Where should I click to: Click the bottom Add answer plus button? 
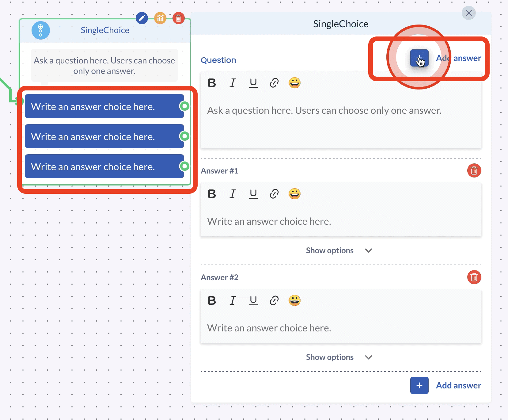[419, 385]
